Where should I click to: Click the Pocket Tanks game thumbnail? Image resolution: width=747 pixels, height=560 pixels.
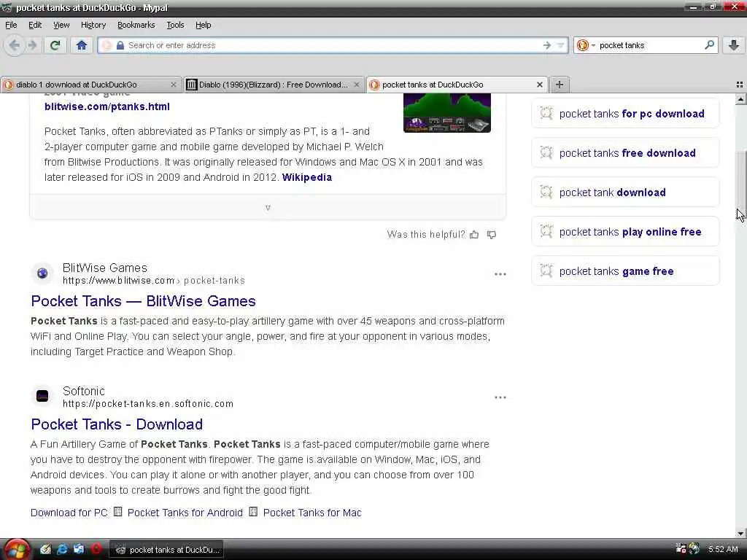(447, 113)
